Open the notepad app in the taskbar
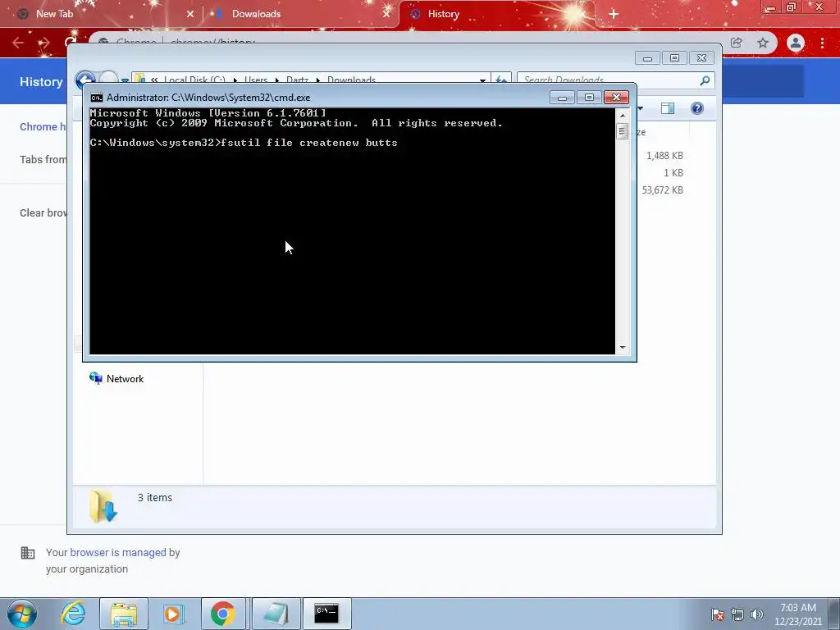Screen dimensions: 840x630 point(276,614)
